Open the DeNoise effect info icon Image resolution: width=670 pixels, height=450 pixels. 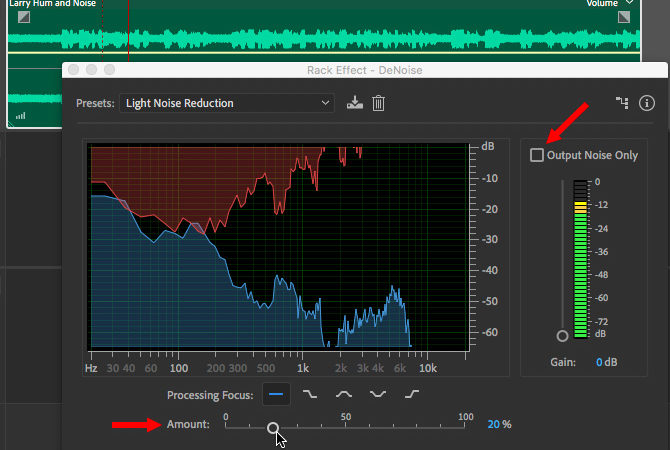[x=646, y=103]
